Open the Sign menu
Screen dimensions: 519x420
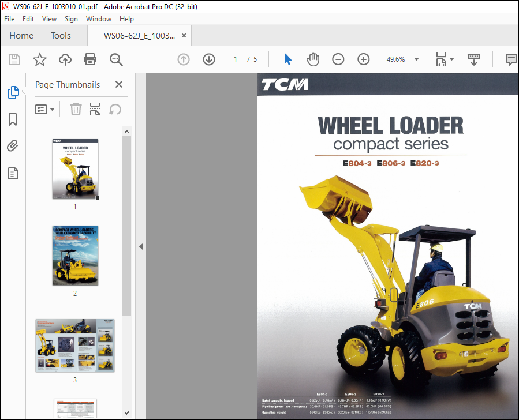(x=71, y=19)
